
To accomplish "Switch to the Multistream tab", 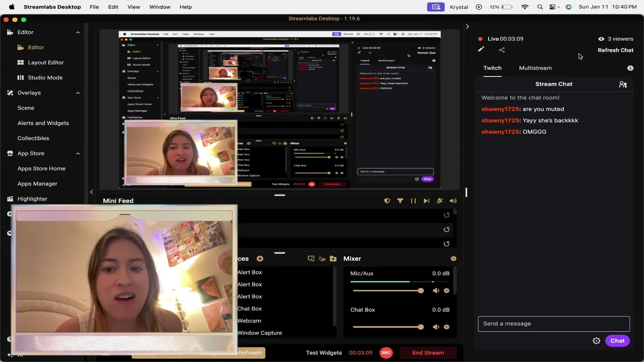I will pos(535,68).
